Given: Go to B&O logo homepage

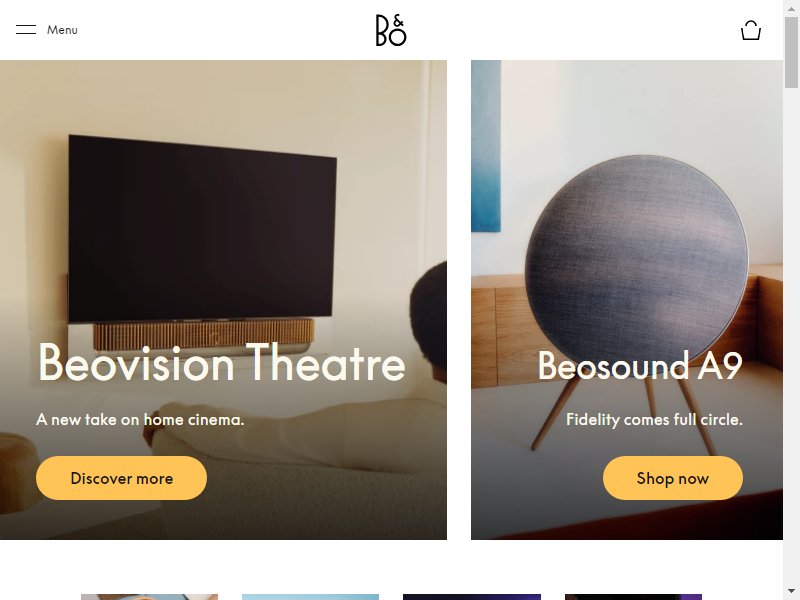Looking at the screenshot, I should pos(391,30).
